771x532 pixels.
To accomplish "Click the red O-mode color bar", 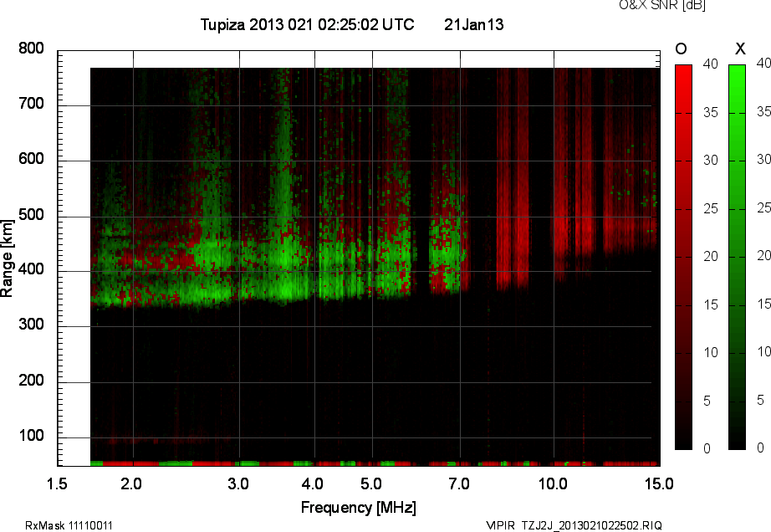I will pos(683,257).
